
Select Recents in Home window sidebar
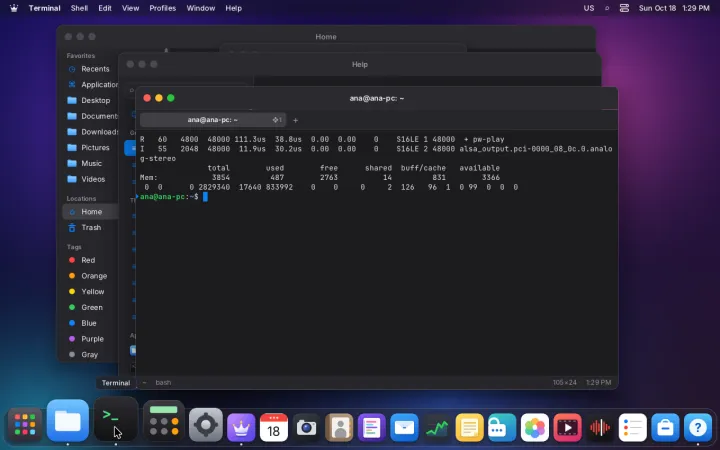pyautogui.click(x=90, y=69)
